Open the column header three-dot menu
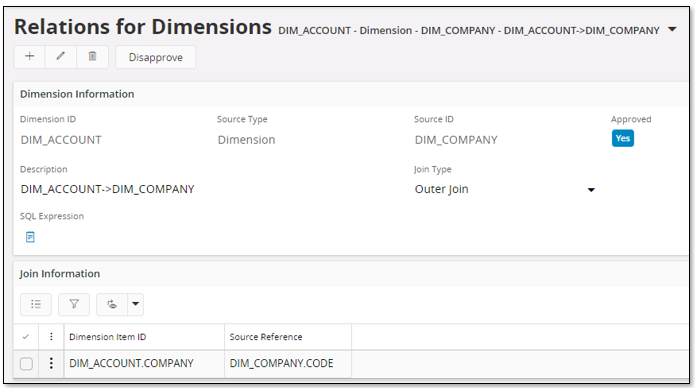The image size is (695, 388). (51, 337)
